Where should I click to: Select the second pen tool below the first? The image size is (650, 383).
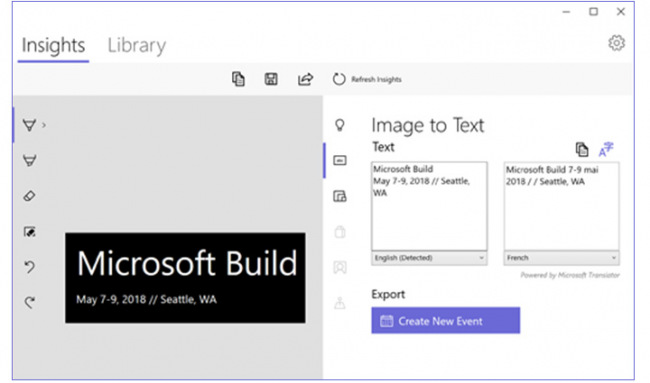click(x=29, y=160)
